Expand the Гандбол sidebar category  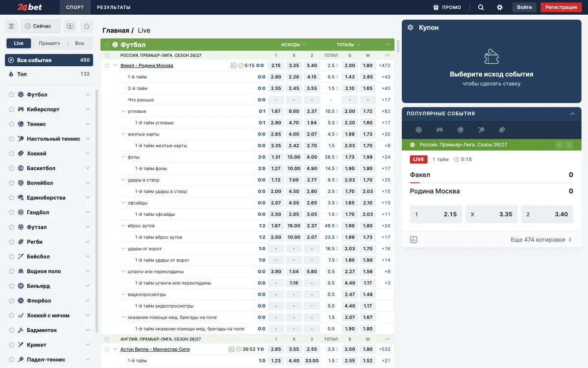[x=88, y=212]
